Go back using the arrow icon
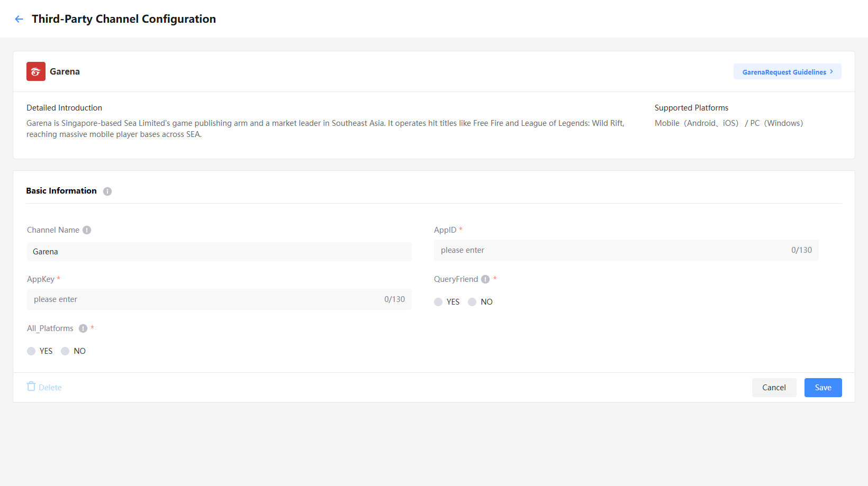 19,19
